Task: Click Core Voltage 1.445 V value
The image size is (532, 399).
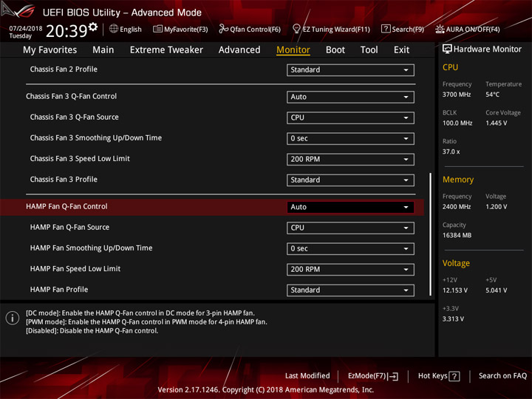Action: pyautogui.click(x=497, y=123)
